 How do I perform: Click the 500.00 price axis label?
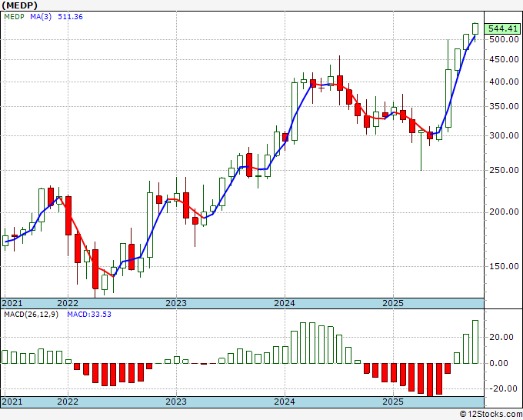click(x=504, y=39)
